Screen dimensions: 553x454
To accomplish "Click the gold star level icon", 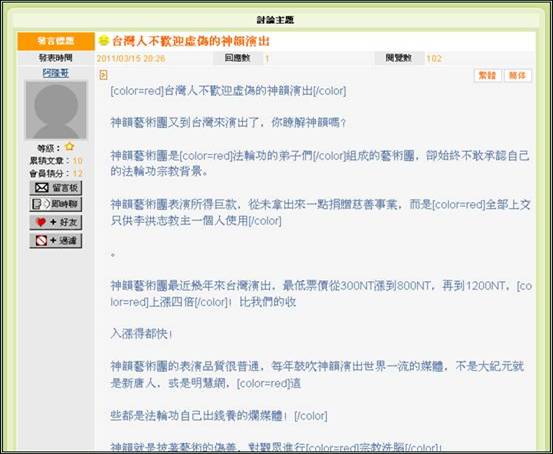I will (69, 146).
